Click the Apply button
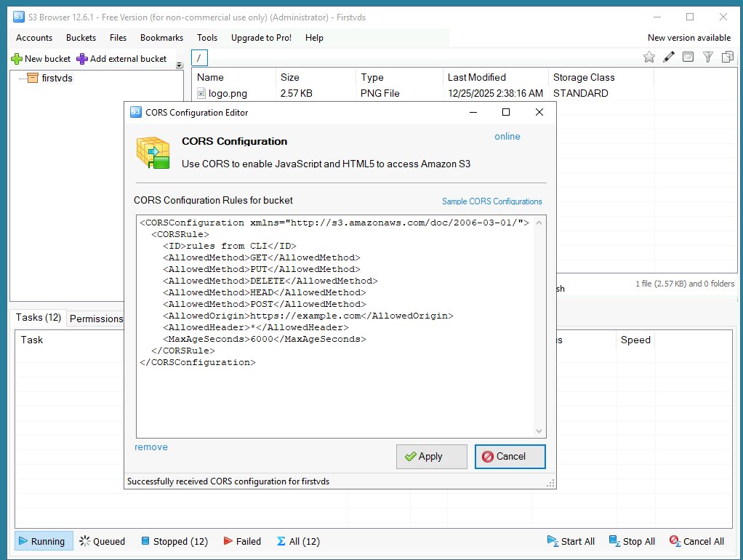 tap(432, 457)
